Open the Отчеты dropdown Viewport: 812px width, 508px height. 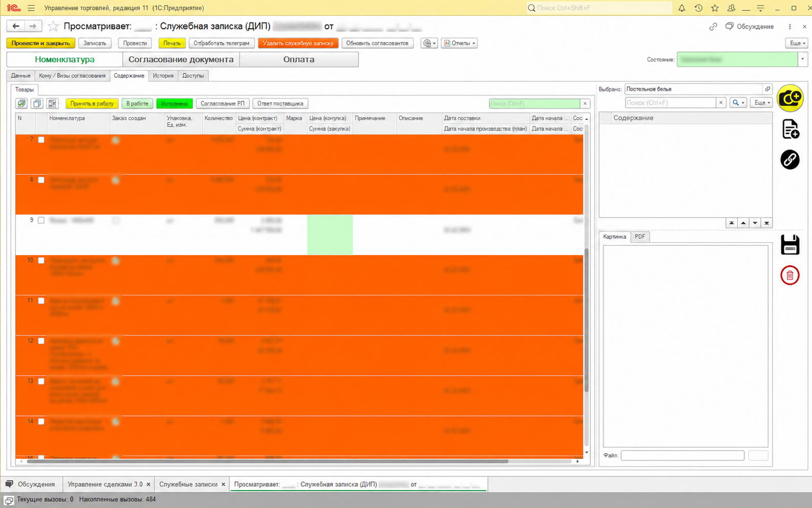(x=459, y=43)
